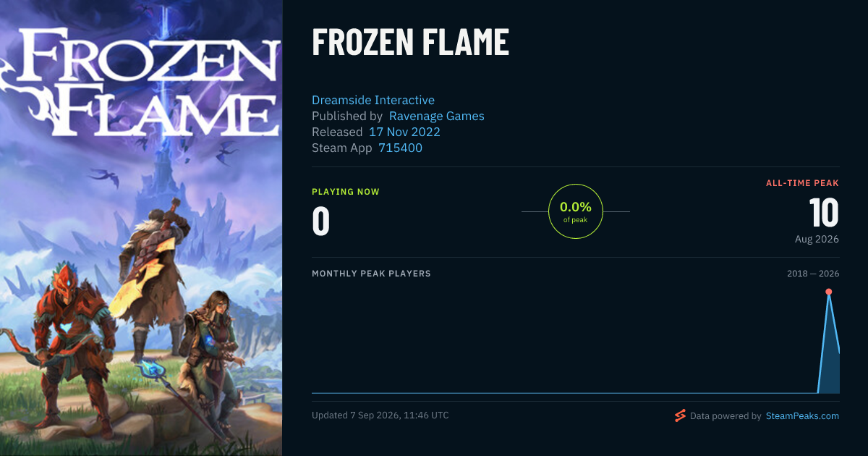This screenshot has width=868, height=456.
Task: Click the FROZEN FLAME title heading
Action: point(410,43)
